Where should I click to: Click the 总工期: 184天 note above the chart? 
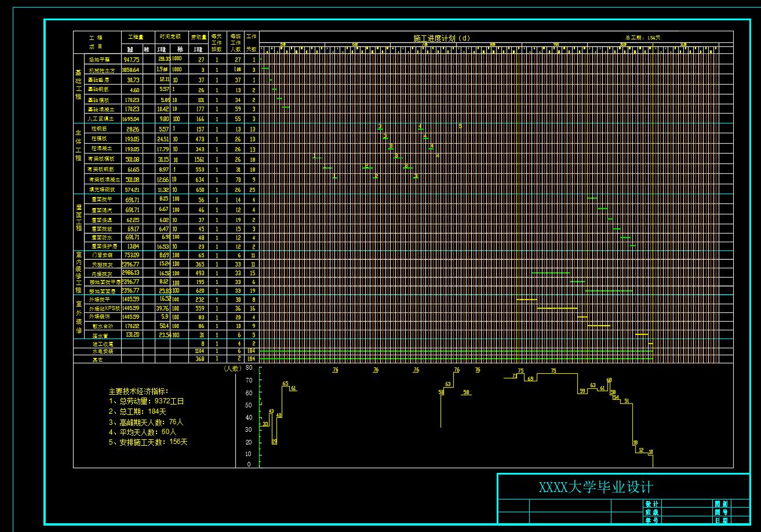coord(642,38)
